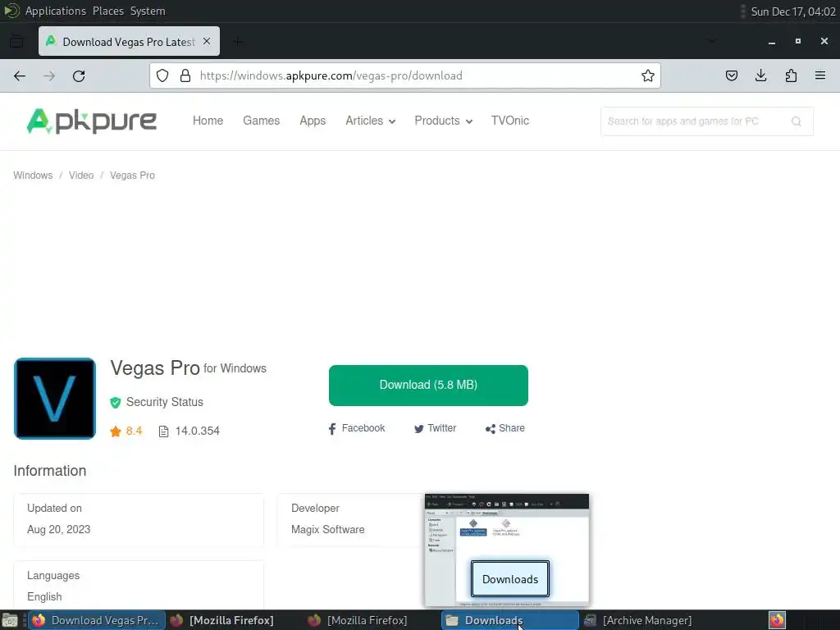
Task: Click the Vegas Pro app icon
Action: pos(55,399)
